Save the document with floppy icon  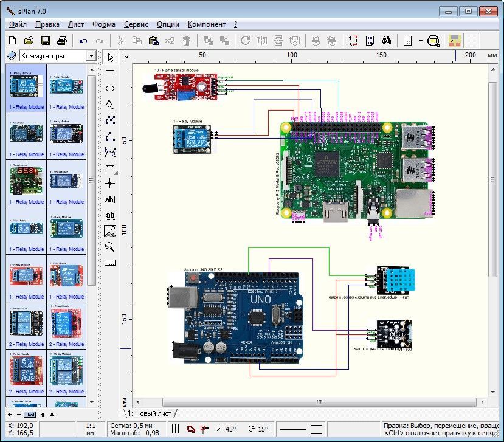45,41
